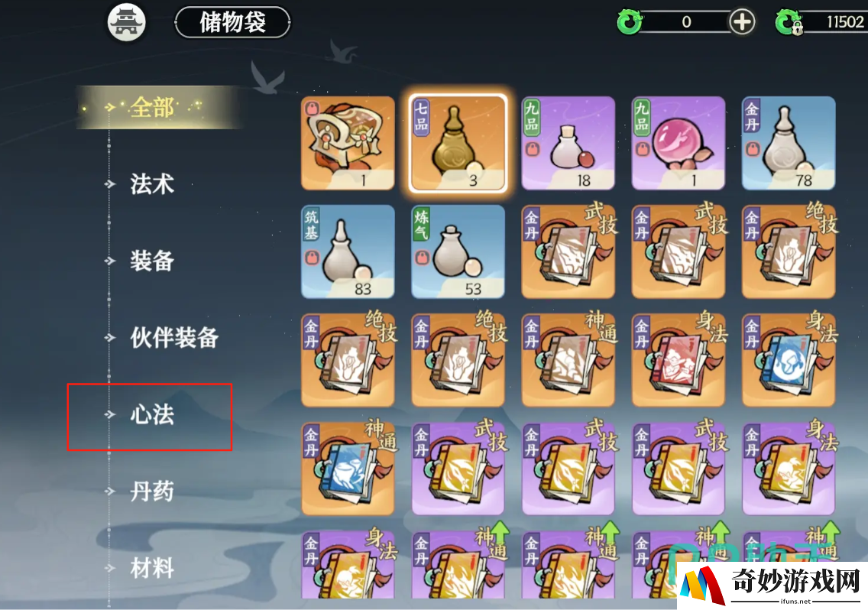Pick the pink orb 九品 item
The height and width of the screenshot is (610, 868).
[679, 143]
